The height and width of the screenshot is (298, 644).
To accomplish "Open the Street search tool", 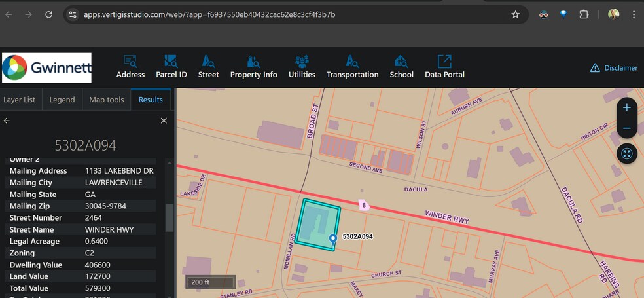I will tap(208, 67).
